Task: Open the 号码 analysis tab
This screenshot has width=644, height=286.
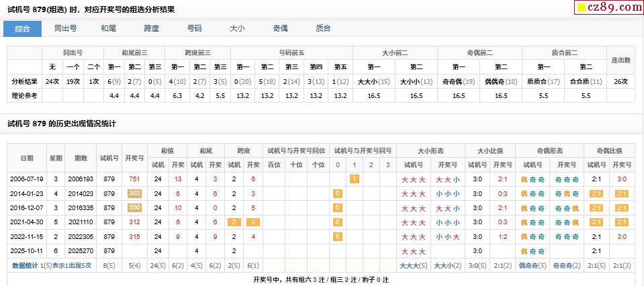Action: (x=194, y=28)
